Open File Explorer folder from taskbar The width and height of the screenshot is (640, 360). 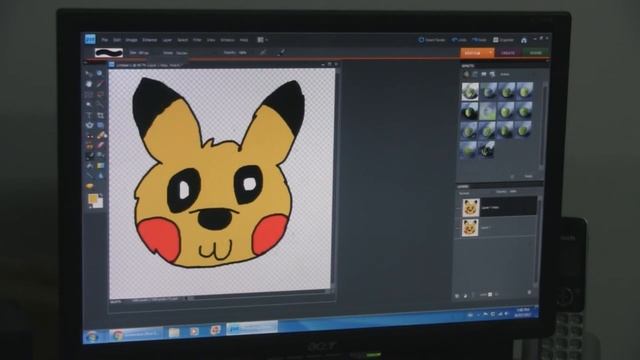[x=174, y=332]
